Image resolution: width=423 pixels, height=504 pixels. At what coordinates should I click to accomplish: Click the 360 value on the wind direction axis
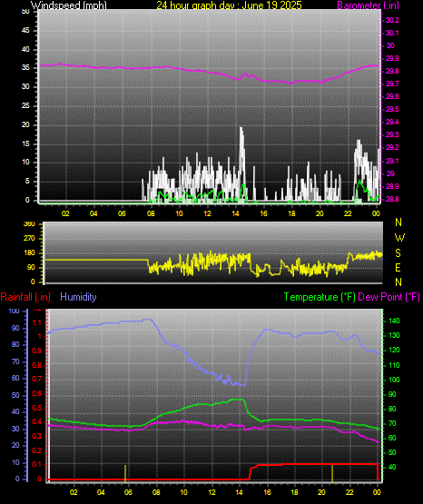point(29,224)
